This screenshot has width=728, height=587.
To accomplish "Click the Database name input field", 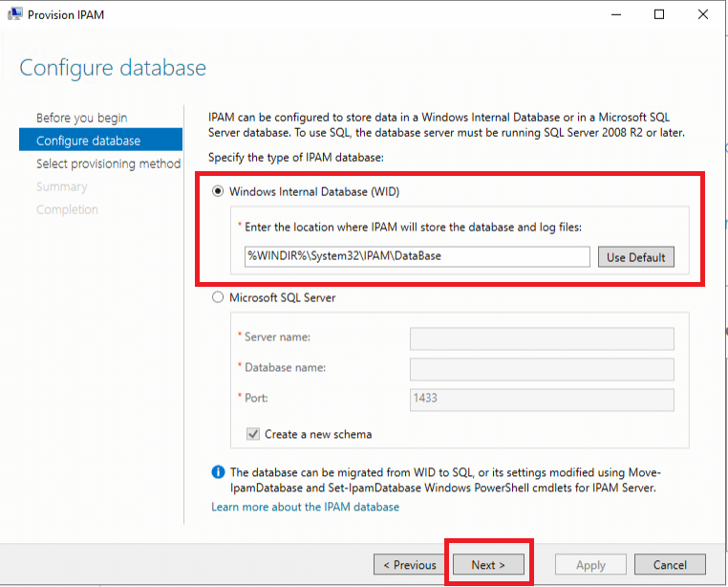I will point(542,369).
